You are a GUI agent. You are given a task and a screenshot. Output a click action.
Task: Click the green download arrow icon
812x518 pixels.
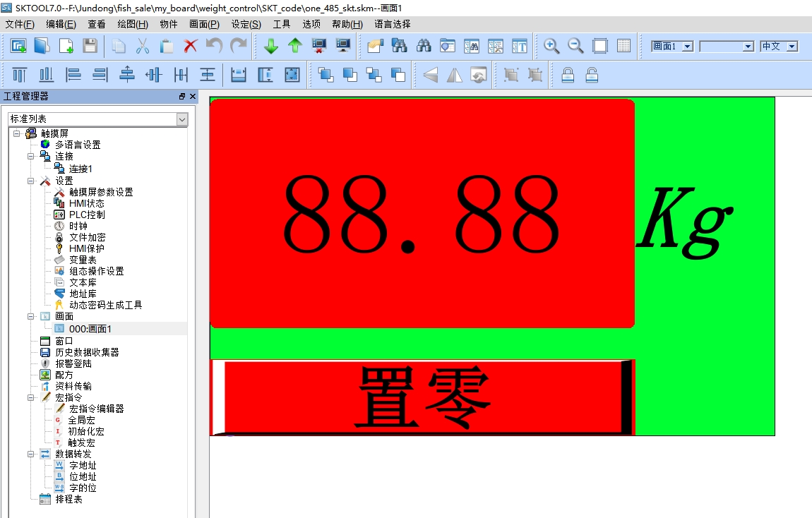[271, 47]
